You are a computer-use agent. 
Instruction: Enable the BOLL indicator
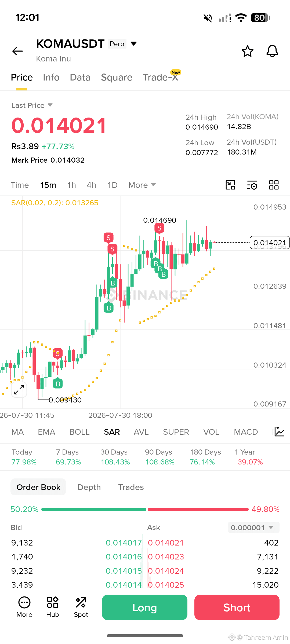pyautogui.click(x=79, y=432)
